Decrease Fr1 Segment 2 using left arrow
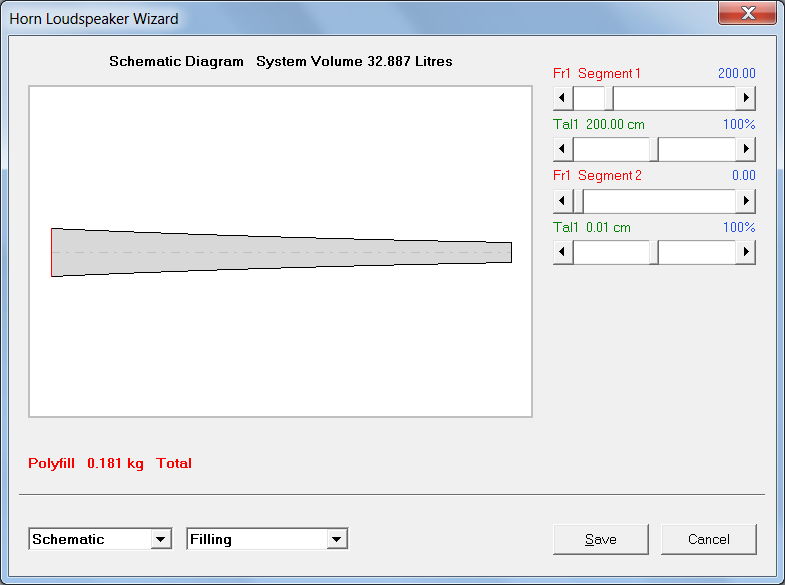Image resolution: width=785 pixels, height=585 pixels. tap(563, 201)
